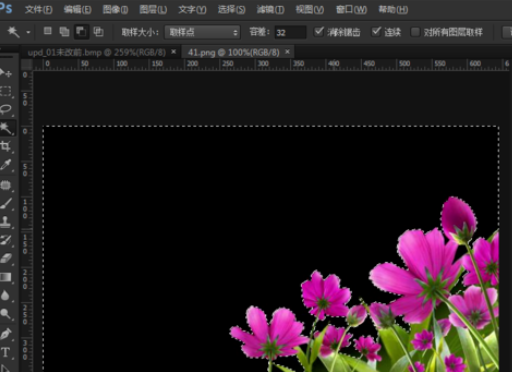This screenshot has width=512, height=372.
Task: Open the 编辑(E) menu
Action: (x=77, y=10)
